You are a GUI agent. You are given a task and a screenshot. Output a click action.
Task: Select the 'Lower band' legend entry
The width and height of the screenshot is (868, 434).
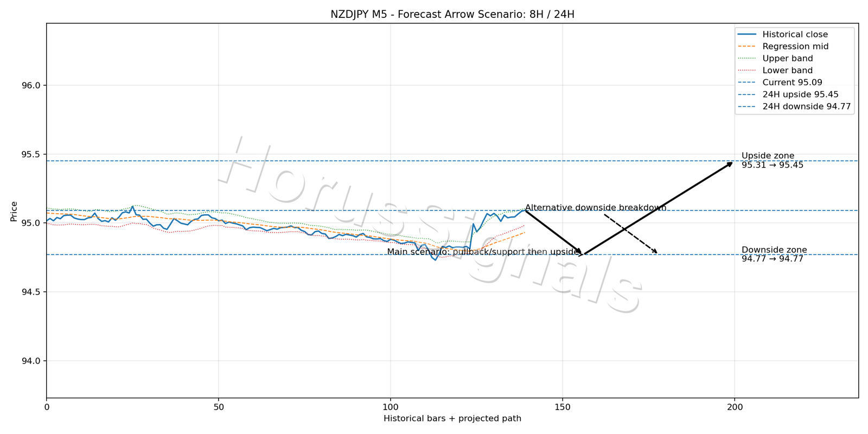(x=775, y=70)
